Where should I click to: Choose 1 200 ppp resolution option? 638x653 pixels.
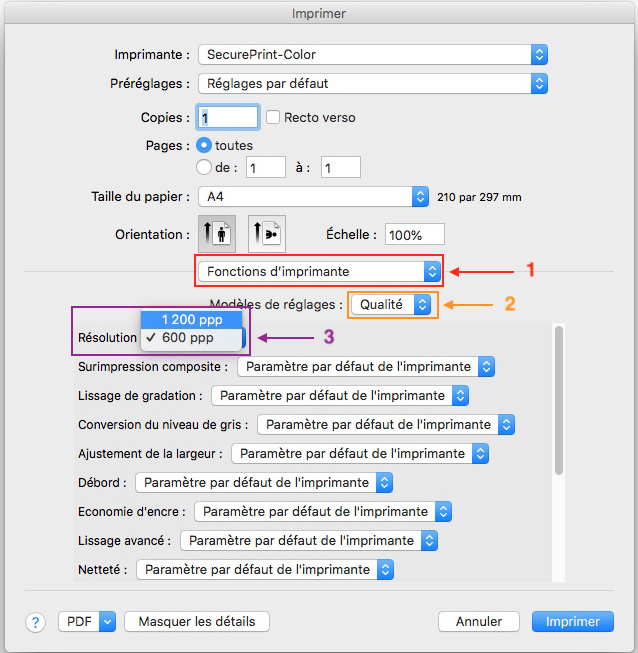[193, 320]
